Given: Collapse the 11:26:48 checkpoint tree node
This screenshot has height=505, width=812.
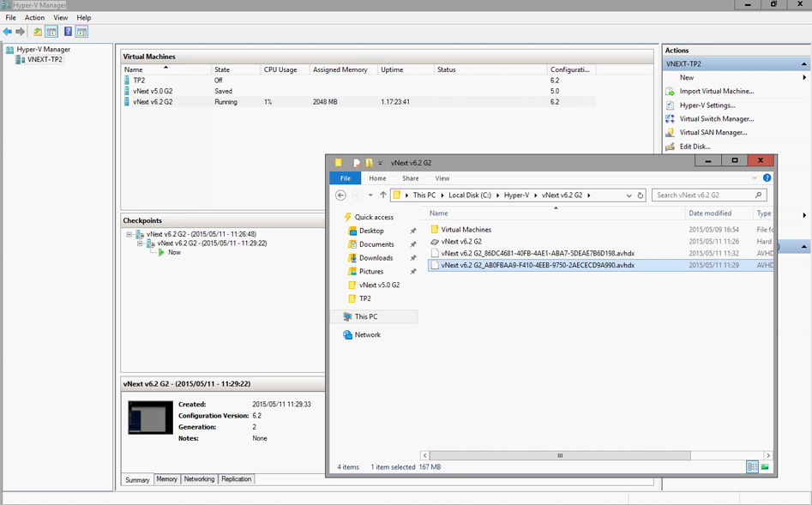Looking at the screenshot, I should click(x=129, y=235).
